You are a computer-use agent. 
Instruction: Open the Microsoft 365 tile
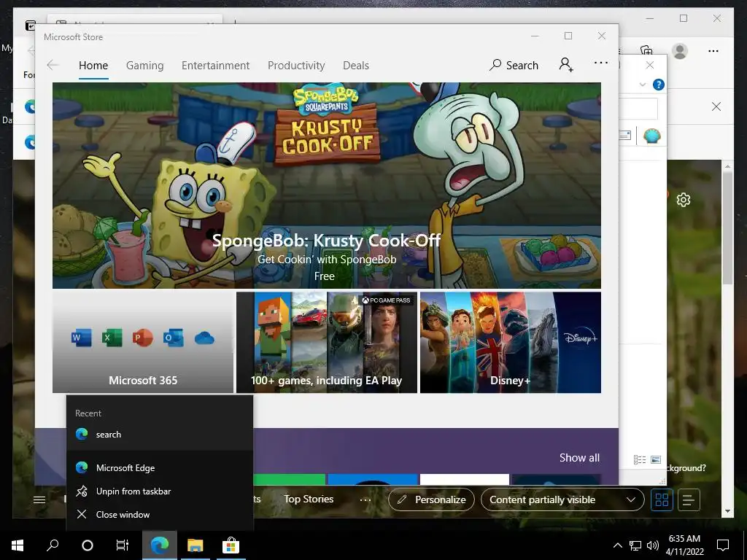(143, 343)
